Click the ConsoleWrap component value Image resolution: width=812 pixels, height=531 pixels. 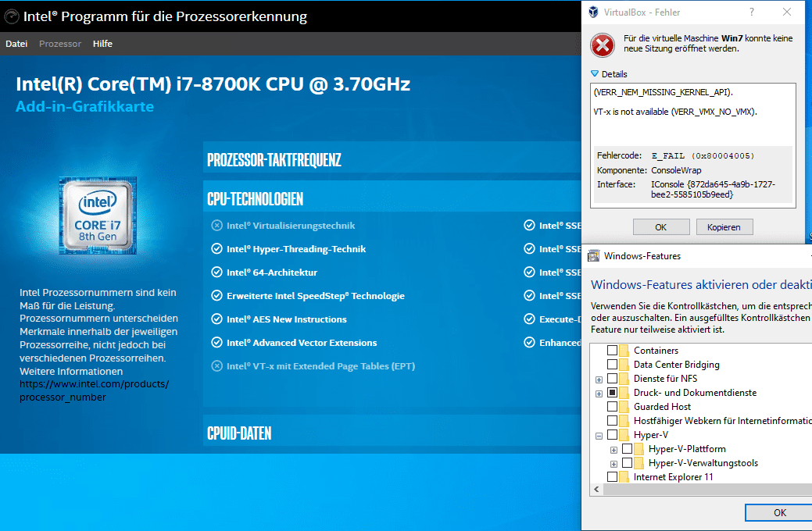[x=676, y=170]
